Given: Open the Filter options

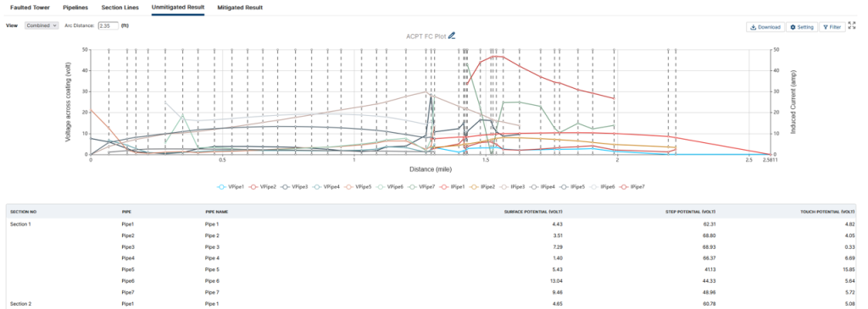Looking at the screenshot, I should pos(832,27).
